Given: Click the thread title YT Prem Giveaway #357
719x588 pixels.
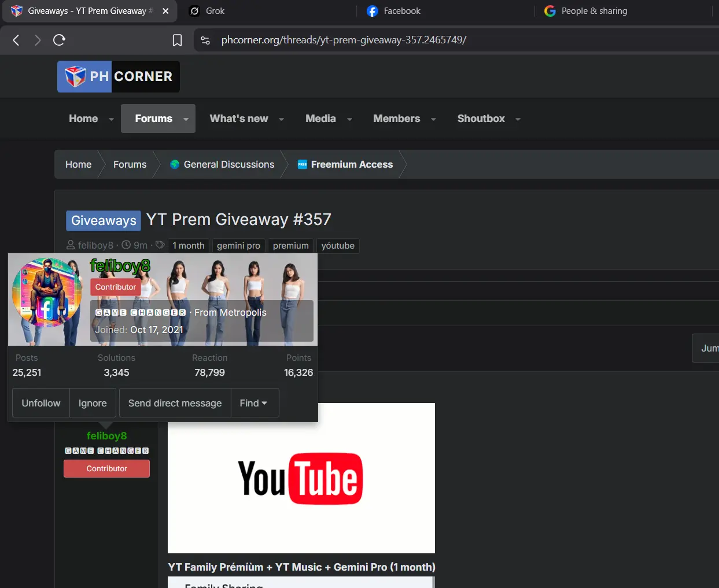Looking at the screenshot, I should point(238,220).
